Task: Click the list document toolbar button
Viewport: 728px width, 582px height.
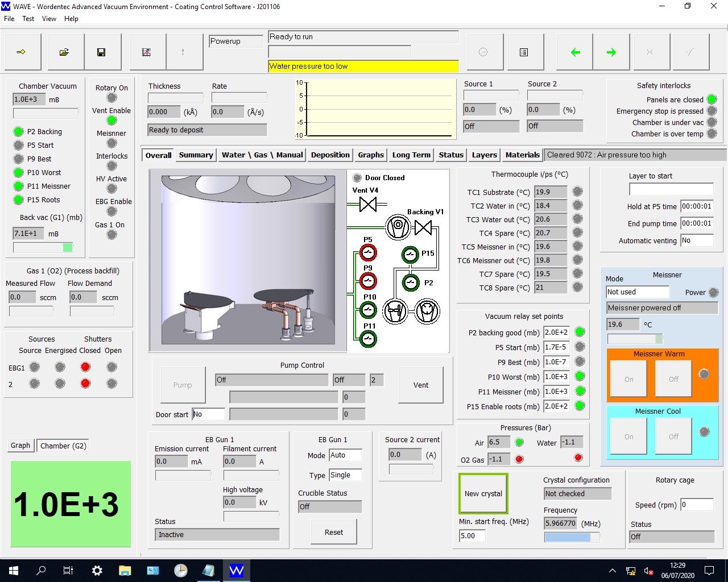Action: point(524,52)
